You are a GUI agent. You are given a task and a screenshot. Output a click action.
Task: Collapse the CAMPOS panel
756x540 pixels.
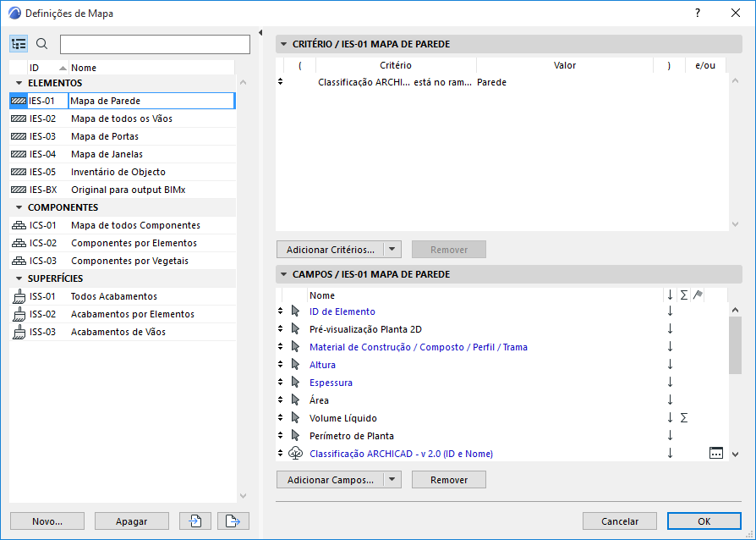pos(283,274)
